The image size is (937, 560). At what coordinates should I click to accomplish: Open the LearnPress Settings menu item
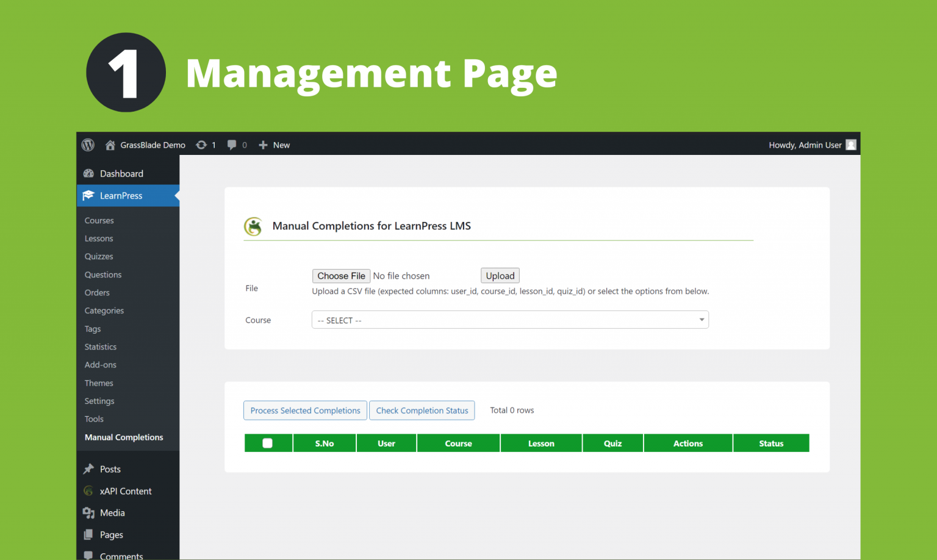click(x=99, y=401)
